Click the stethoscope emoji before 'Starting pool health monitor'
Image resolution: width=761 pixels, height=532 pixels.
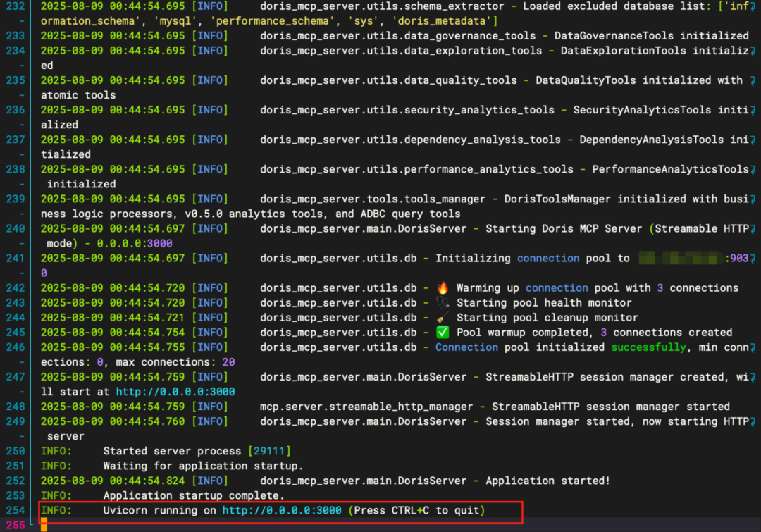[x=443, y=303]
